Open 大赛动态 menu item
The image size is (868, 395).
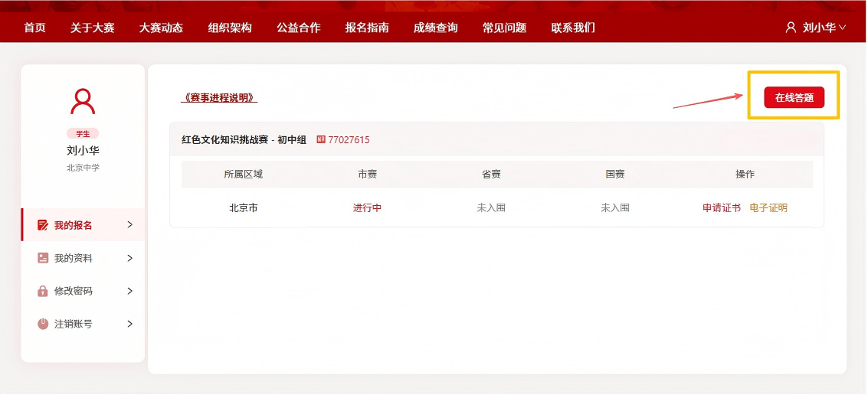pyautogui.click(x=161, y=28)
